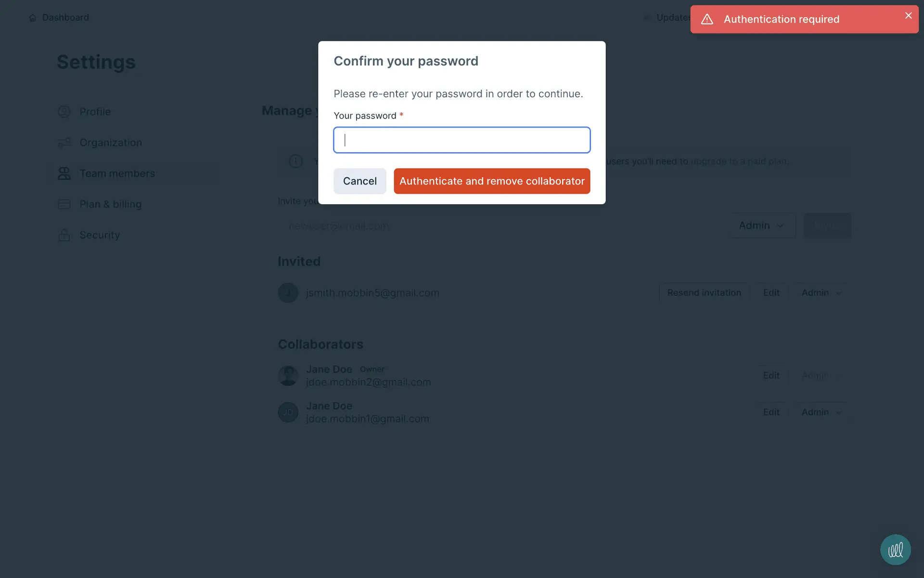Expand Admin dropdown for jdoe.mobbin1 collaborator
Viewport: 924px width, 578px height.
(x=821, y=412)
